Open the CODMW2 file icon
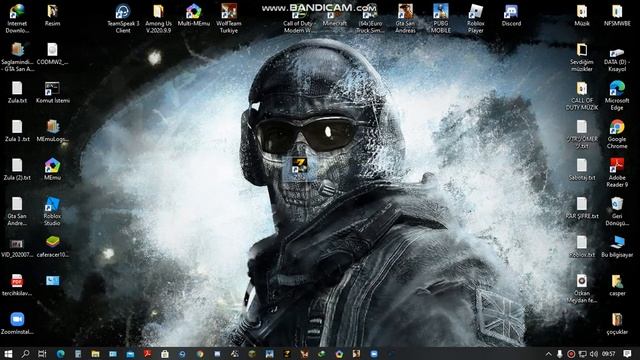The width and height of the screenshot is (640, 360). 52,53
